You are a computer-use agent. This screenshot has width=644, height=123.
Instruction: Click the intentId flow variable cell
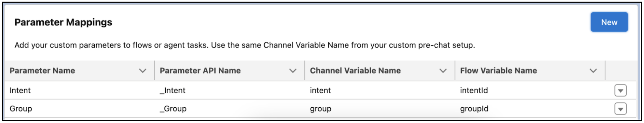click(474, 90)
